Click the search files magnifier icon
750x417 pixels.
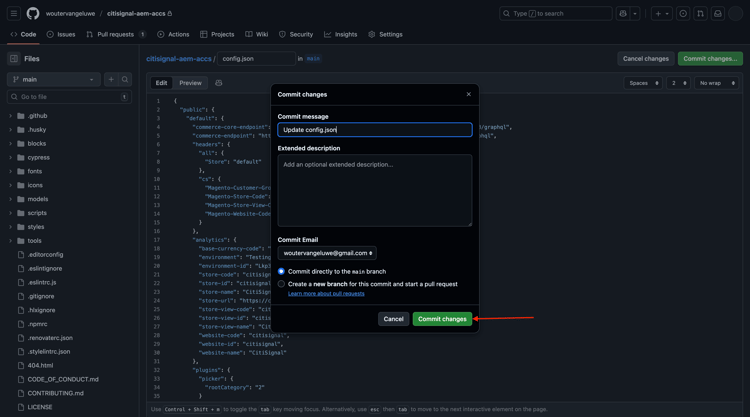pyautogui.click(x=125, y=79)
